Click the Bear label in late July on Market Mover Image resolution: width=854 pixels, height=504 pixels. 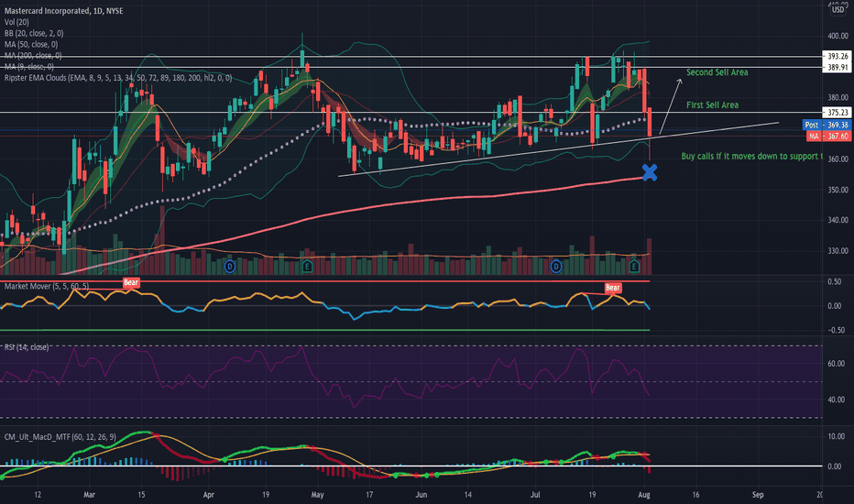click(x=613, y=288)
